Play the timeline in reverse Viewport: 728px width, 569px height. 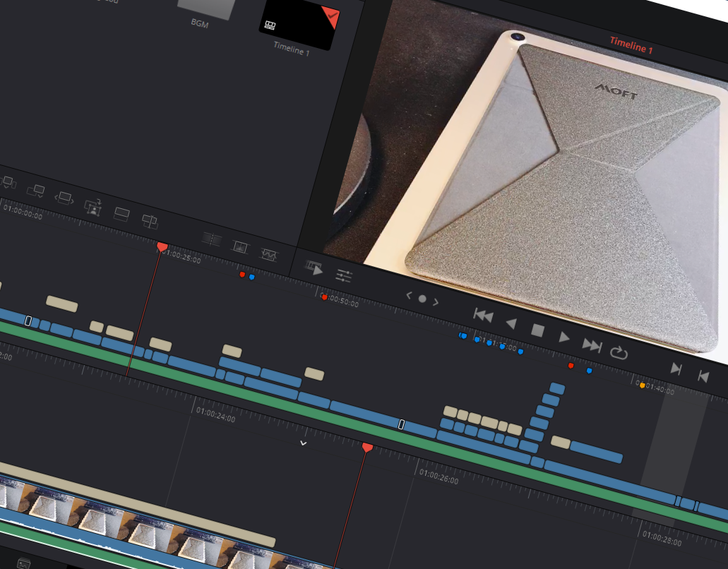point(511,323)
